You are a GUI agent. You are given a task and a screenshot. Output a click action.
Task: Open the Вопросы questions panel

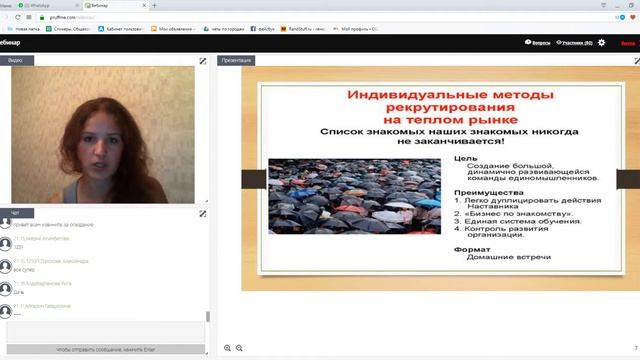click(x=537, y=42)
